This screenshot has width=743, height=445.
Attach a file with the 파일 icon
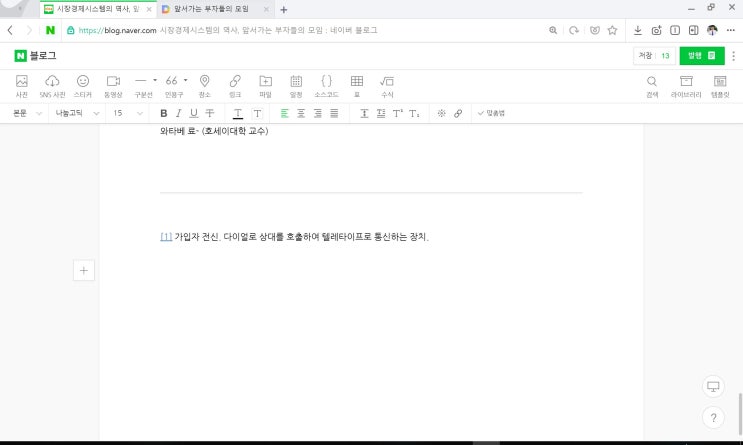click(265, 86)
